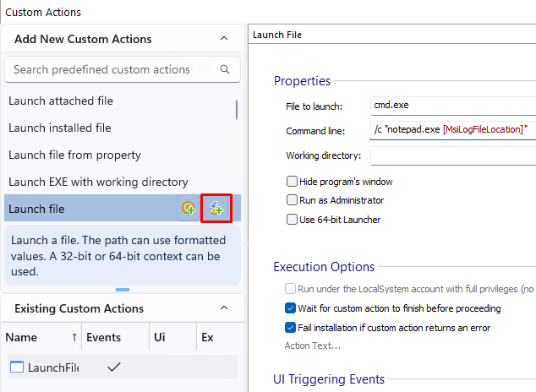The width and height of the screenshot is (536, 392).
Task: Add Launch file action without sequence icon
Action: [x=216, y=208]
